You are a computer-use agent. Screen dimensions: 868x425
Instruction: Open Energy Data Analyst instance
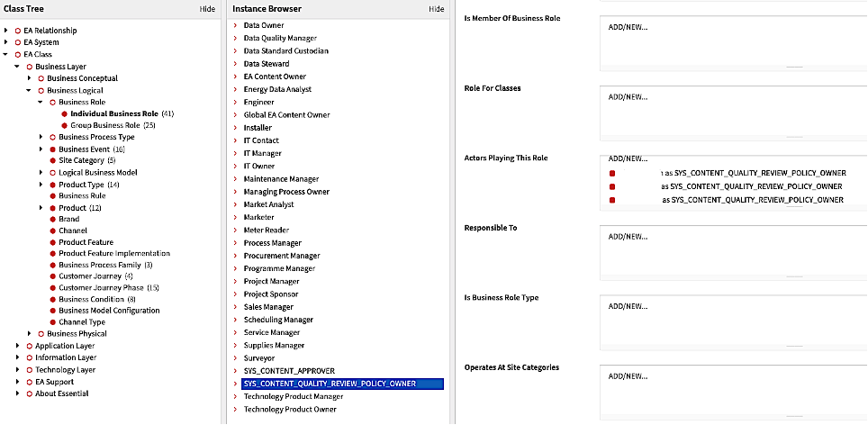tap(277, 89)
